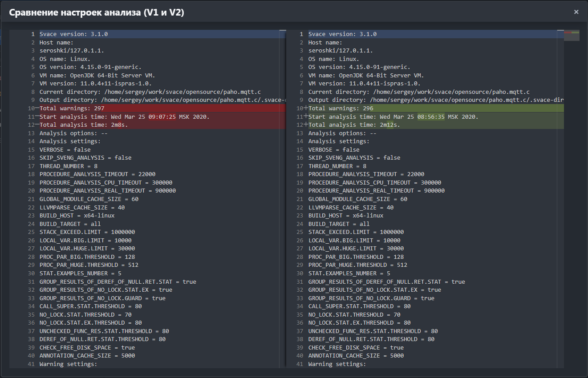The height and width of the screenshot is (378, 588).
Task: Click 'BUILD_TARGET = all' in right V2 pane
Action: coord(339,224)
